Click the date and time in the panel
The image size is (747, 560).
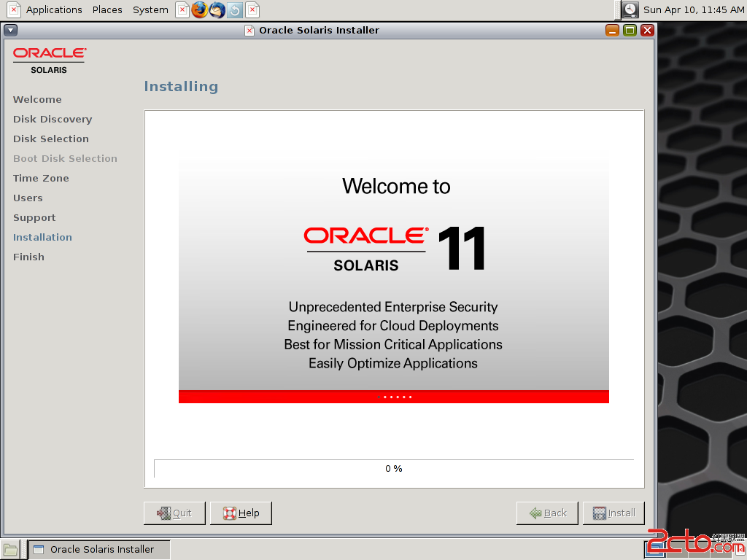pyautogui.click(x=694, y=10)
